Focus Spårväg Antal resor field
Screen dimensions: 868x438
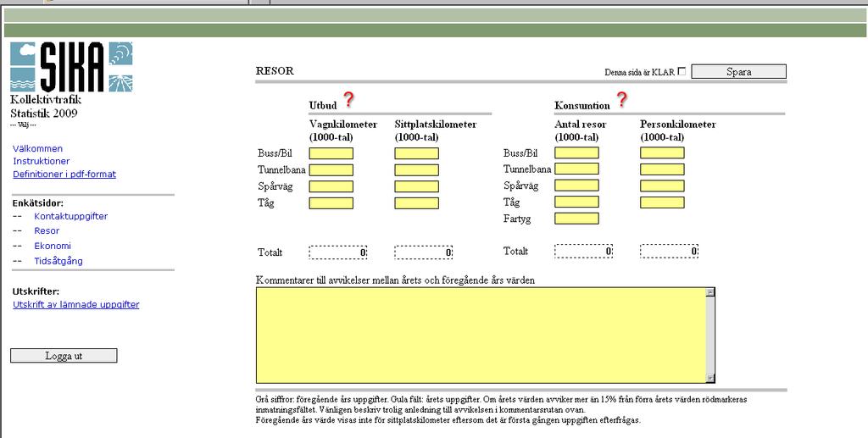576,186
